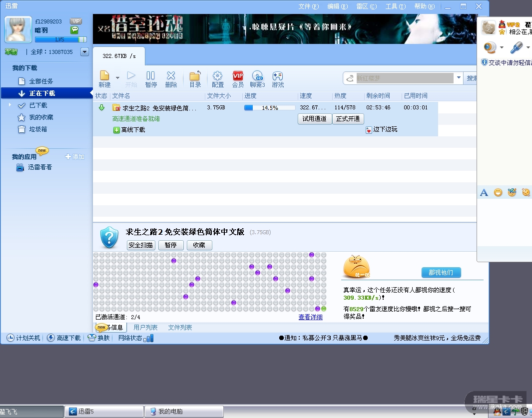
Task: Click 计划关机 in status bar
Action: tap(23, 338)
